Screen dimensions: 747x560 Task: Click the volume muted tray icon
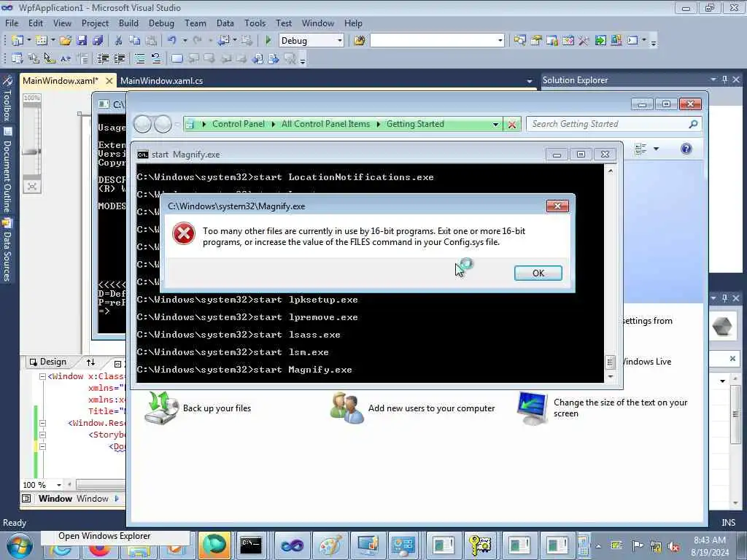673,547
